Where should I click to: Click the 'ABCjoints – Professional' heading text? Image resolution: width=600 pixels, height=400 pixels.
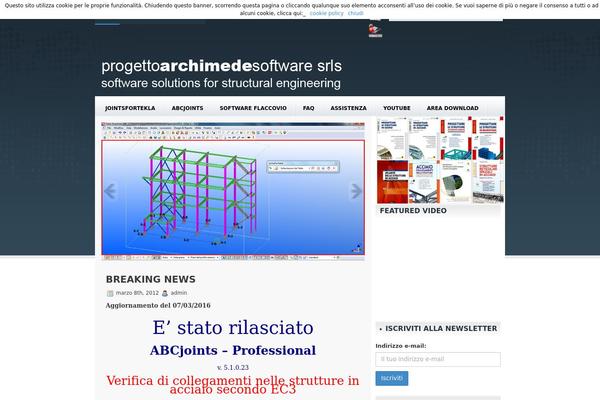point(233,350)
